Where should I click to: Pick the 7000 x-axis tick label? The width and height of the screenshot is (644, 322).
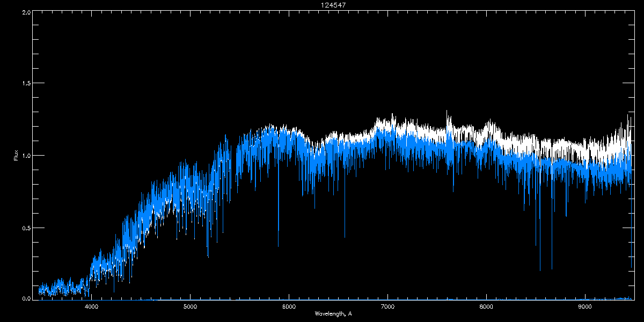coord(387,307)
